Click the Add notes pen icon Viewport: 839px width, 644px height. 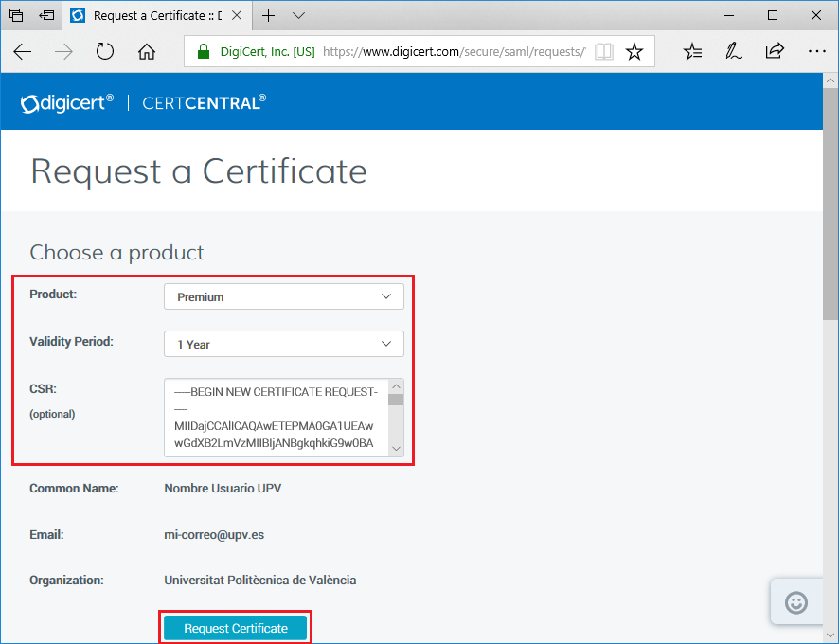734,52
